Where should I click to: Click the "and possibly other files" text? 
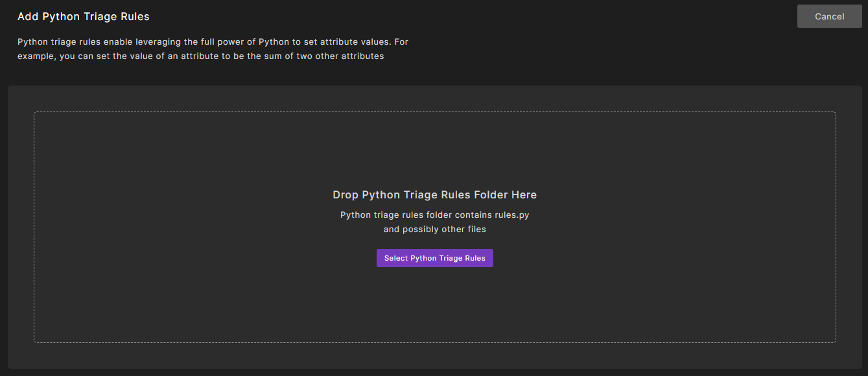point(434,229)
